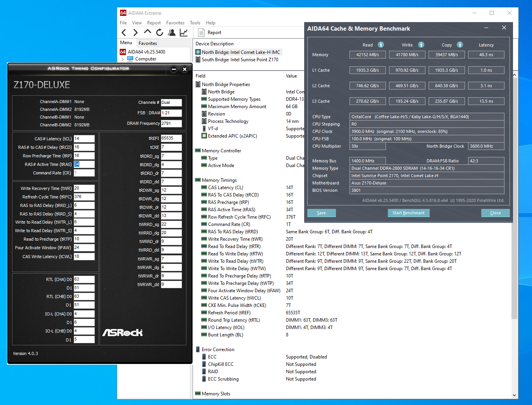Image resolution: width=532 pixels, height=405 pixels.
Task: Click the ASRock Timing Configurator minimize icon
Action: pyautogui.click(x=174, y=69)
